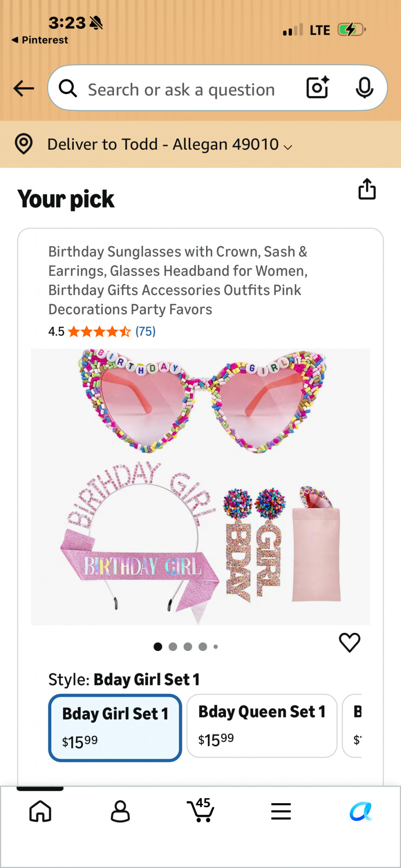
Task: Tap the location pin icon
Action: 24,144
